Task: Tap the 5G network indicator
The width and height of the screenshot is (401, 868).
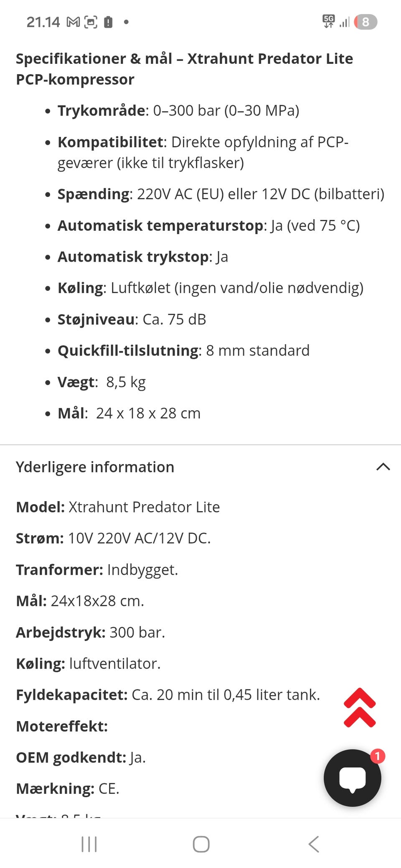Action: [x=329, y=21]
